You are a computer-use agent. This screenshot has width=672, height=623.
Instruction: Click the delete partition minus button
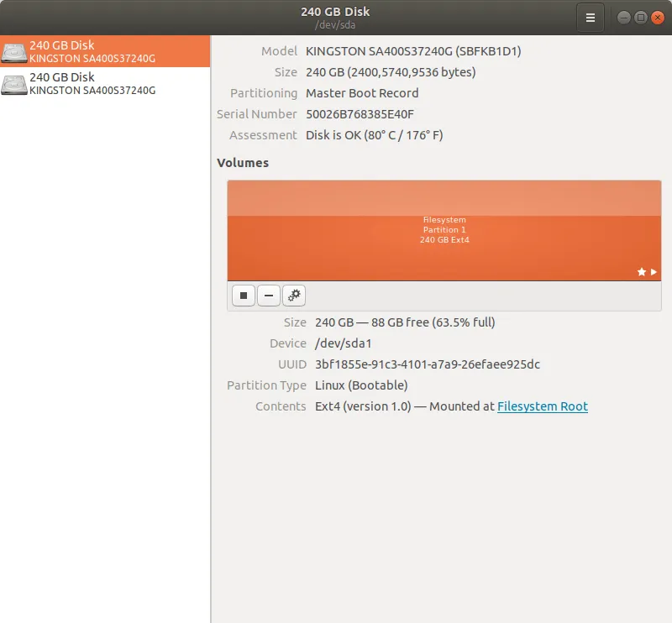[x=269, y=296]
